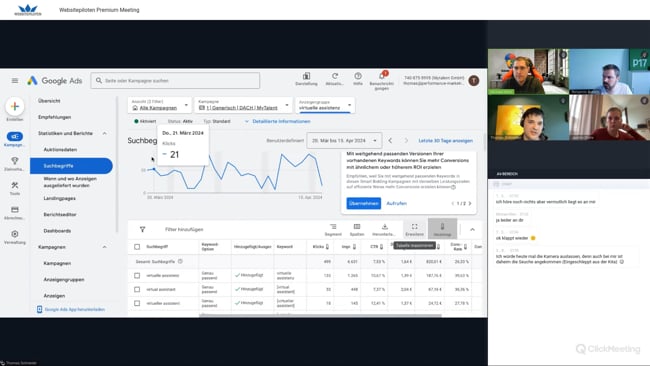650x366 pixels.
Task: Open Dashboards in the sidebar
Action: (x=57, y=231)
